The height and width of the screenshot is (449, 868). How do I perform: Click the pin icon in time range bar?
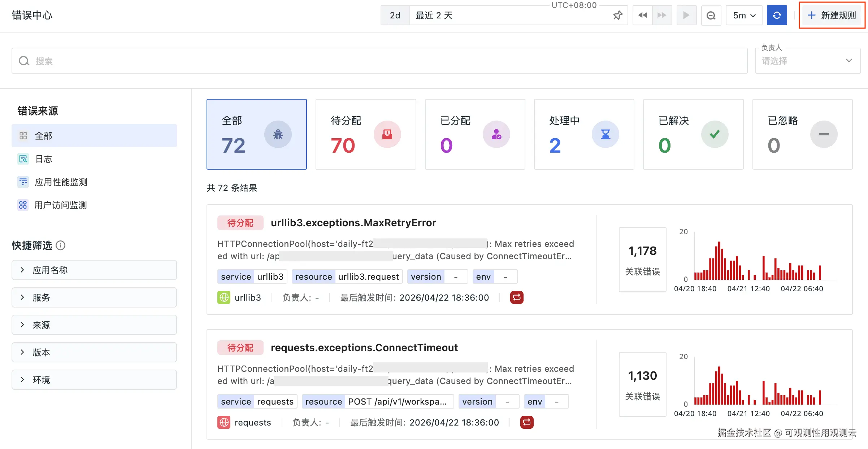pyautogui.click(x=617, y=15)
